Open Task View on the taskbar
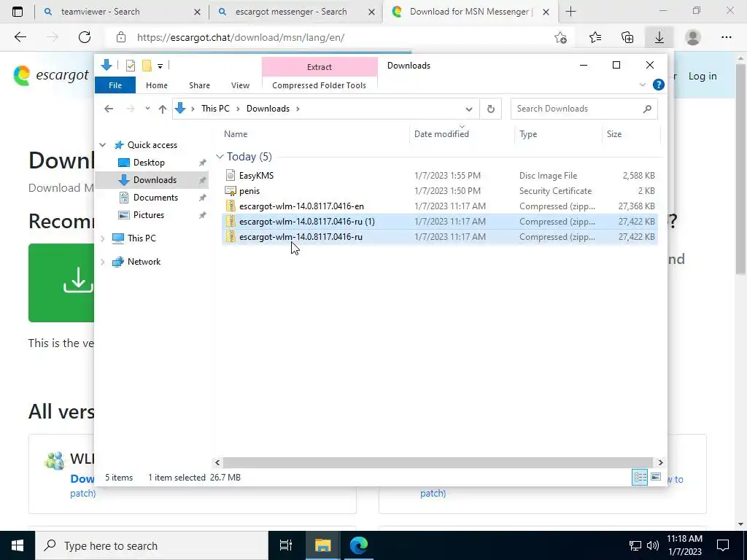747x560 pixels. 285,545
